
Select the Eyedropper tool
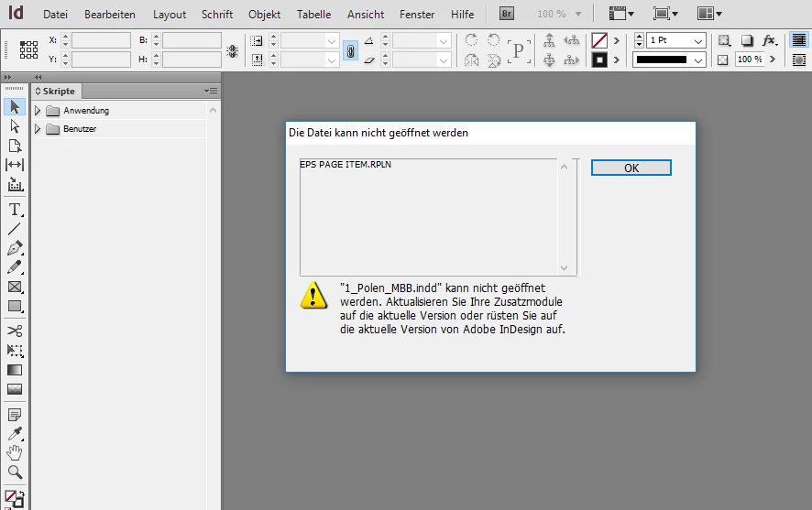[15, 433]
